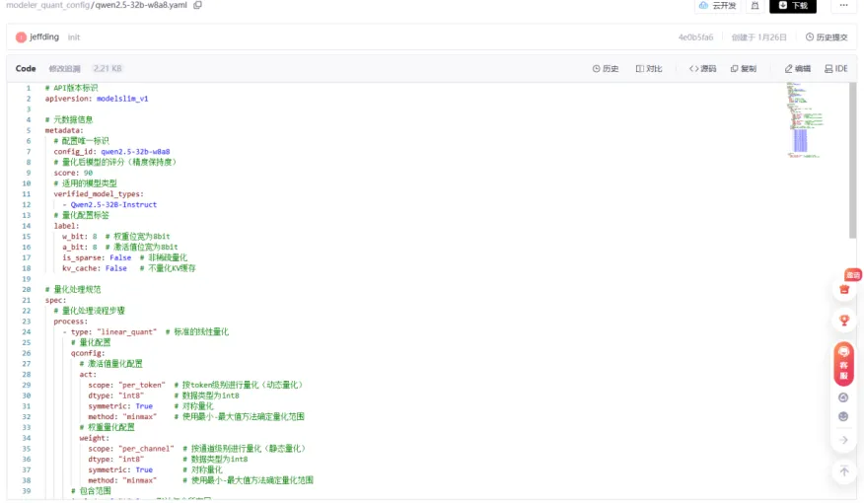Viewport: 864px width, 504px height.
Task: Click 'w_bit: 8' line
Action: [115, 237]
